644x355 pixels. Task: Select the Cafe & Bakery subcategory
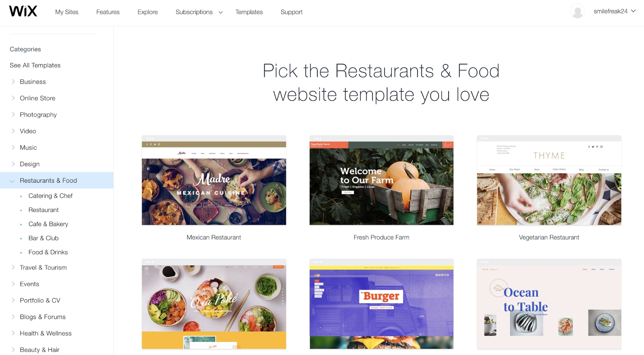[48, 224]
